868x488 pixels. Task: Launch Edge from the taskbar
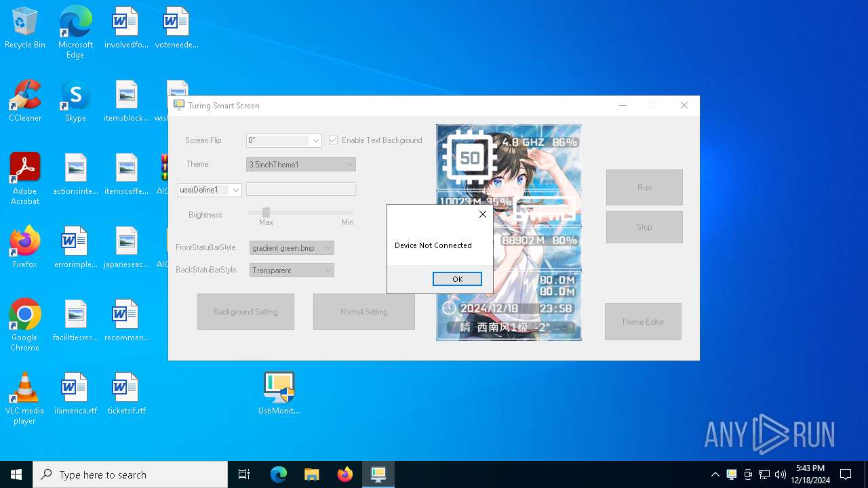(279, 474)
